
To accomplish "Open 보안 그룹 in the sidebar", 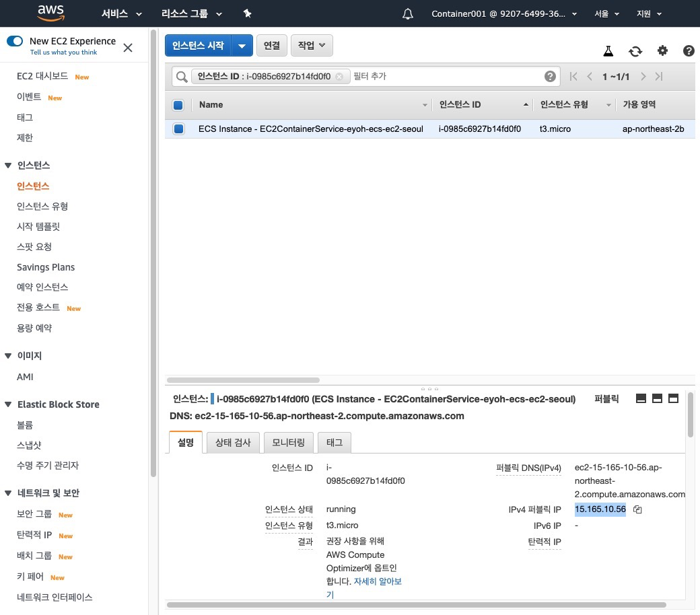I will 34,513.
